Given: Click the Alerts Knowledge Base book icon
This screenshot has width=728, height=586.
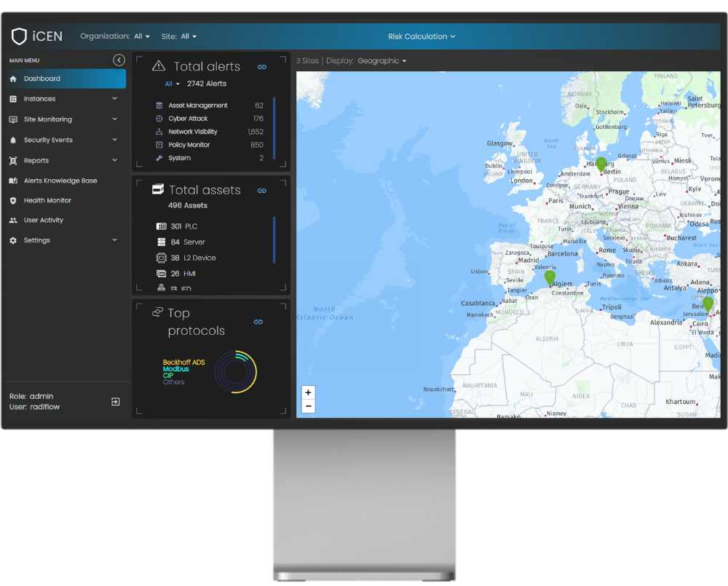Looking at the screenshot, I should coord(13,181).
